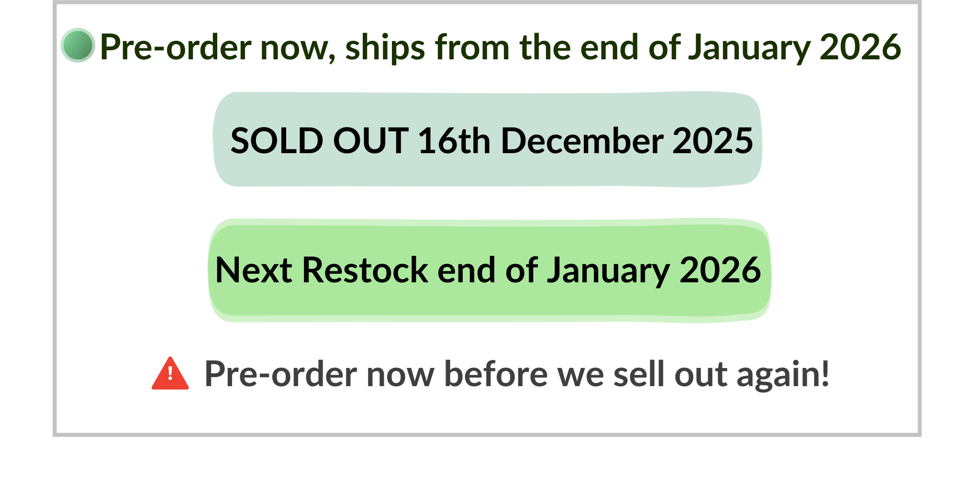This screenshot has height=490, width=980.
Task: Click the words "Next Restock"
Action: click(322, 270)
